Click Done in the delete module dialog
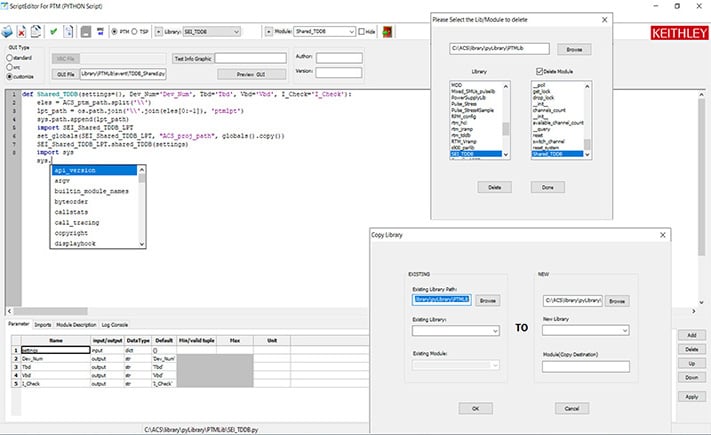This screenshot has height=435, width=711. click(547, 187)
